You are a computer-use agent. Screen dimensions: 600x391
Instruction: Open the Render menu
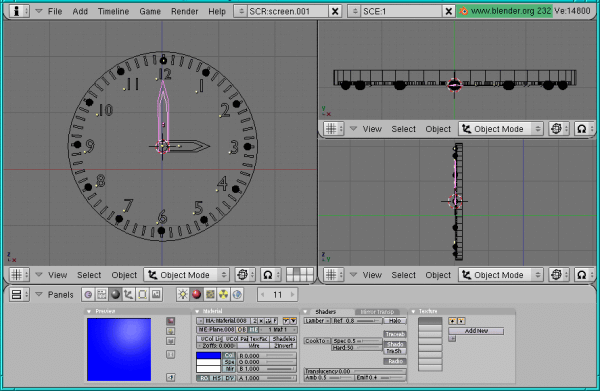184,11
